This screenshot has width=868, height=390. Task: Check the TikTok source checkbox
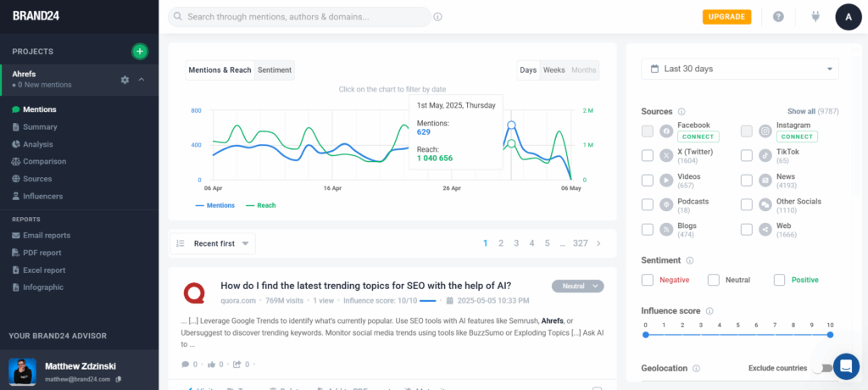(747, 156)
